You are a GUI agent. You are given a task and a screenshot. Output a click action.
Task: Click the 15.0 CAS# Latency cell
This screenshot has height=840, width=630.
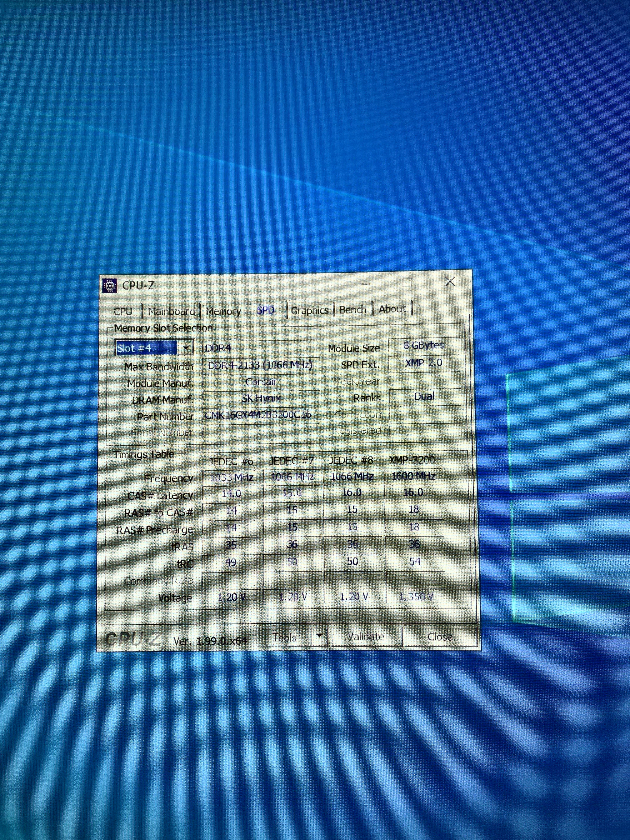point(292,493)
